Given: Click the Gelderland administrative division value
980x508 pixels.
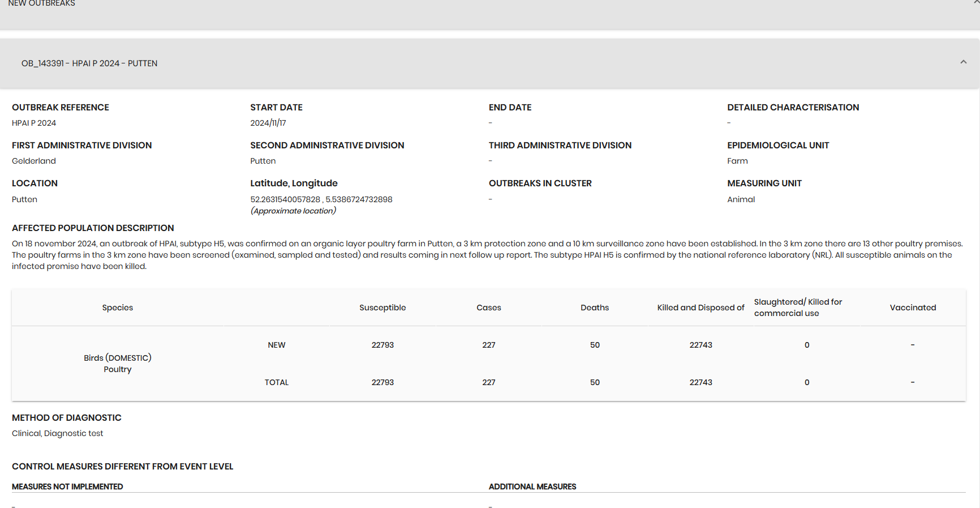Looking at the screenshot, I should [x=34, y=161].
